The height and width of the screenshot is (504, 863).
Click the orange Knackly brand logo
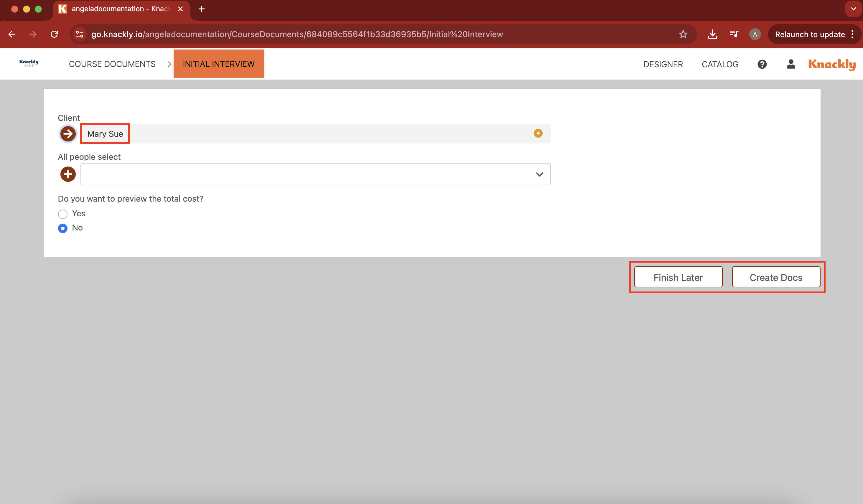coord(832,64)
